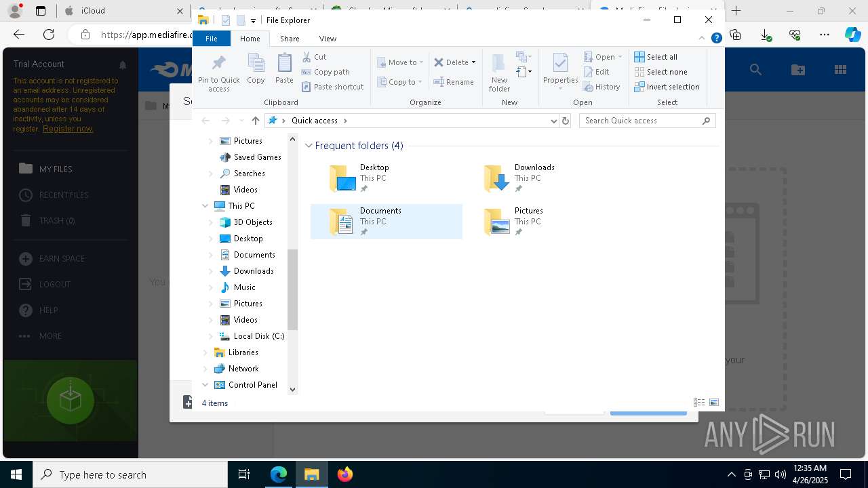868x488 pixels.
Task: Switch to the View ribbon tab
Action: click(328, 39)
